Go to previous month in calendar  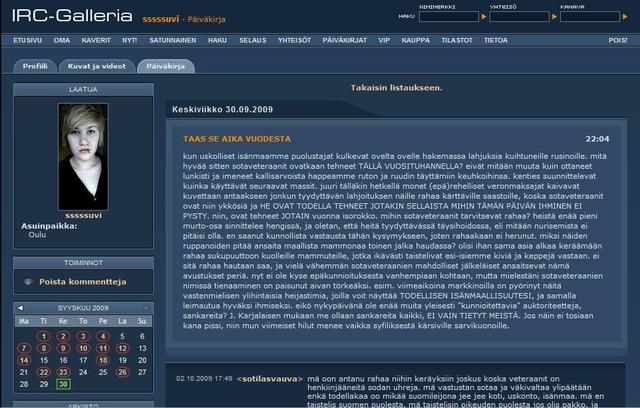click(x=20, y=306)
